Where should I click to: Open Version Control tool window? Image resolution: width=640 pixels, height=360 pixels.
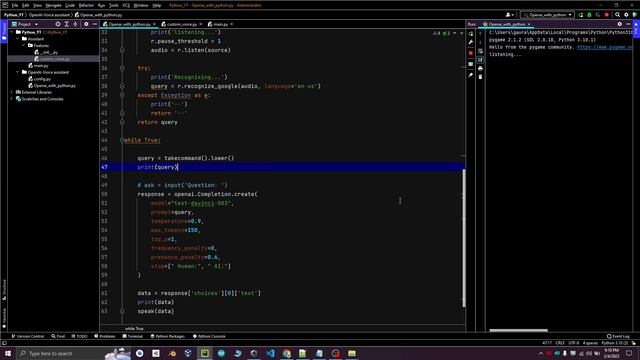pos(28,336)
